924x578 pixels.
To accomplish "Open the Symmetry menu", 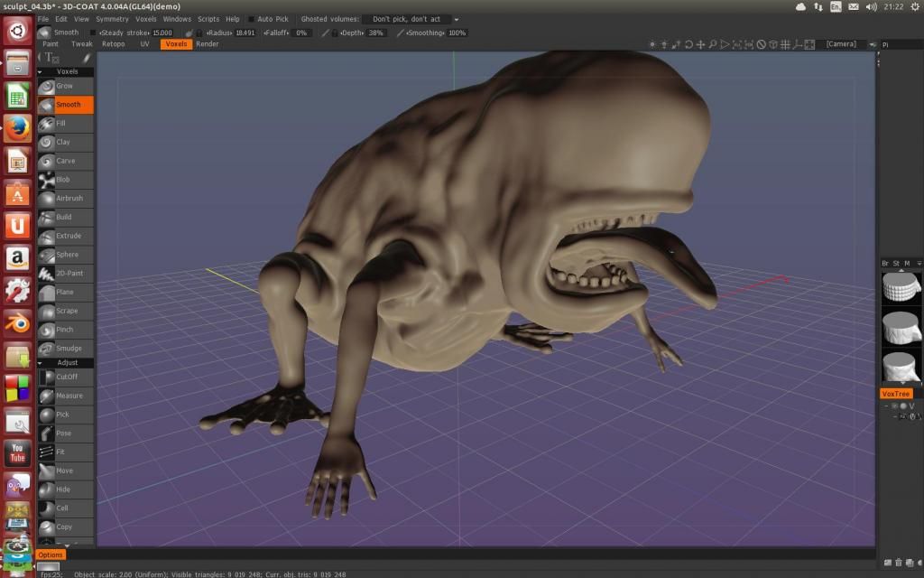I will 112,19.
